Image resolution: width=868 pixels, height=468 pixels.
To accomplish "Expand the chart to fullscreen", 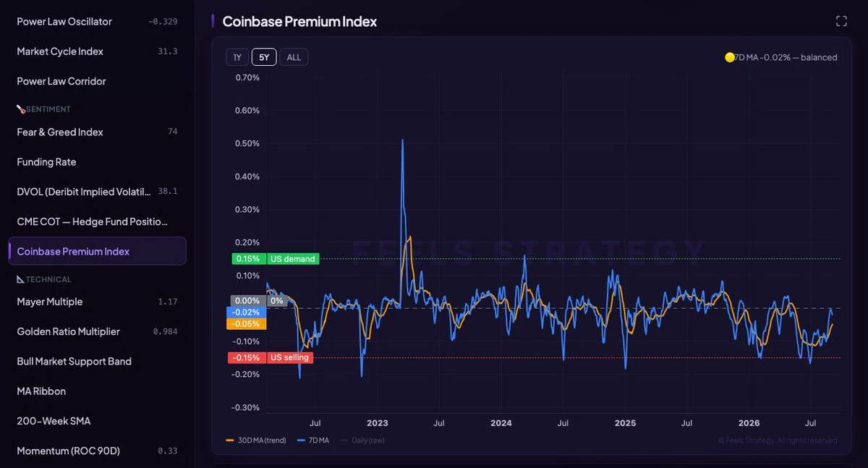I will tap(841, 21).
